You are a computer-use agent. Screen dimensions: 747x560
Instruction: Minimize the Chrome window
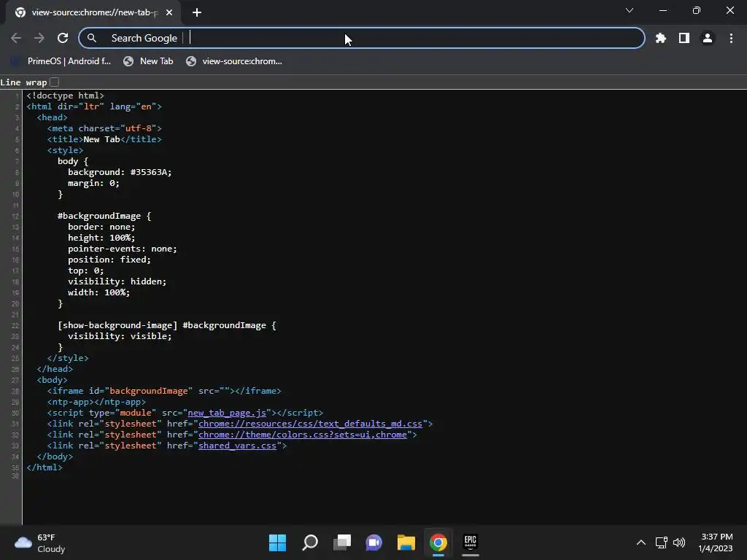point(663,10)
